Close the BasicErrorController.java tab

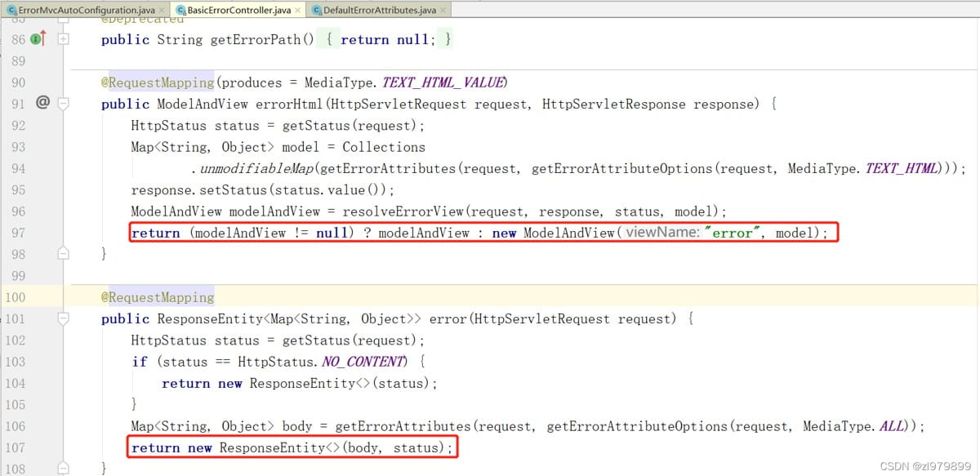point(298,11)
